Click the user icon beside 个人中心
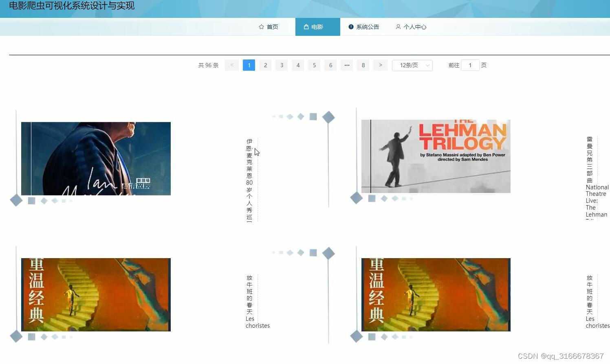 (x=398, y=27)
